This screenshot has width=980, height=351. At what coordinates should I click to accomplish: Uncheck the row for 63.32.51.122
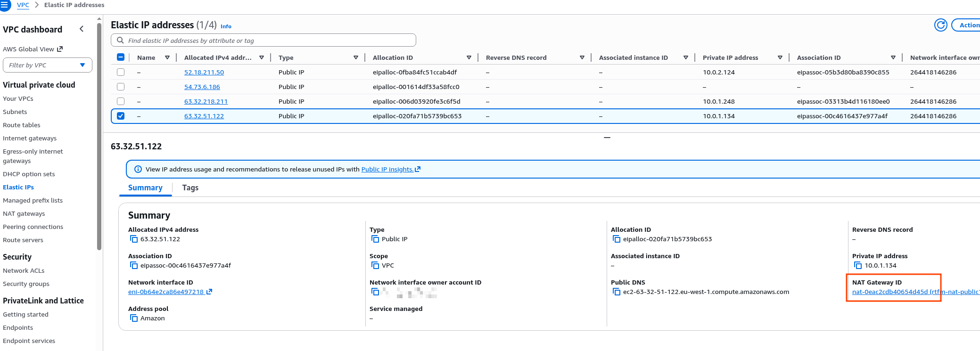[x=121, y=116]
